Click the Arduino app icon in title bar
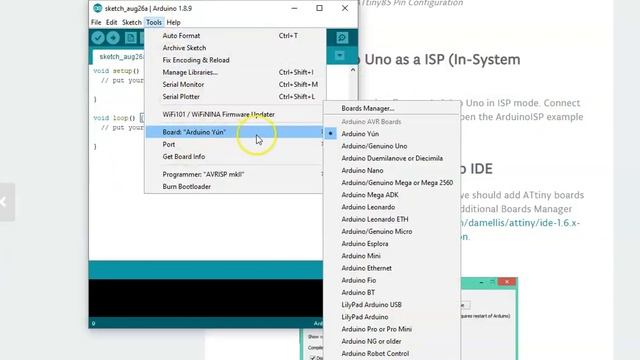640x360 pixels. 98,8
